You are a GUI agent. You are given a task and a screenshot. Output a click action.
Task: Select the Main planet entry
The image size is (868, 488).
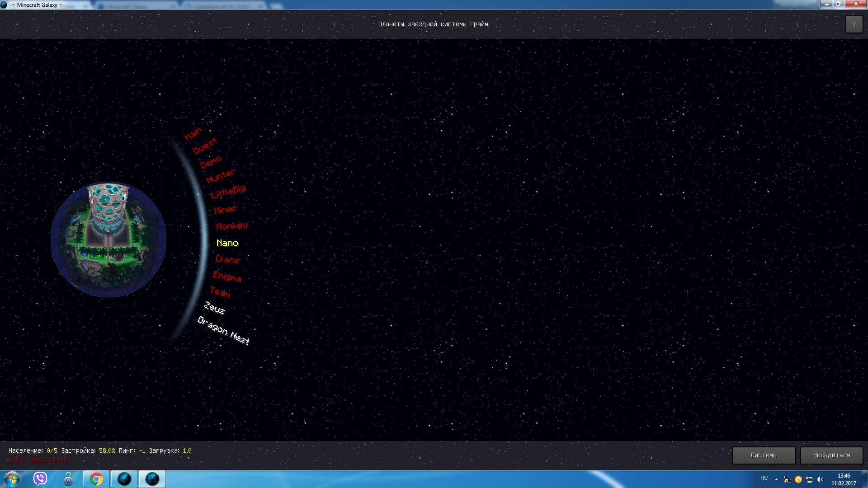click(193, 133)
